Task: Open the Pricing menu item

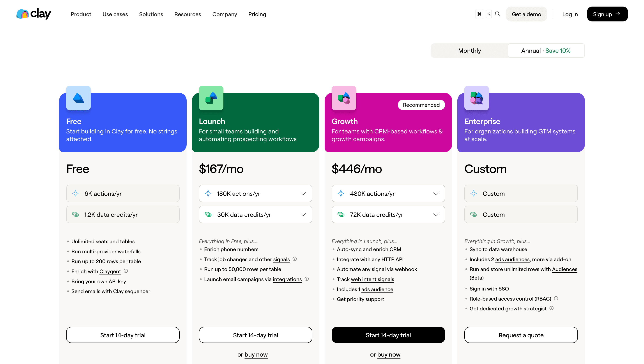Action: (257, 14)
